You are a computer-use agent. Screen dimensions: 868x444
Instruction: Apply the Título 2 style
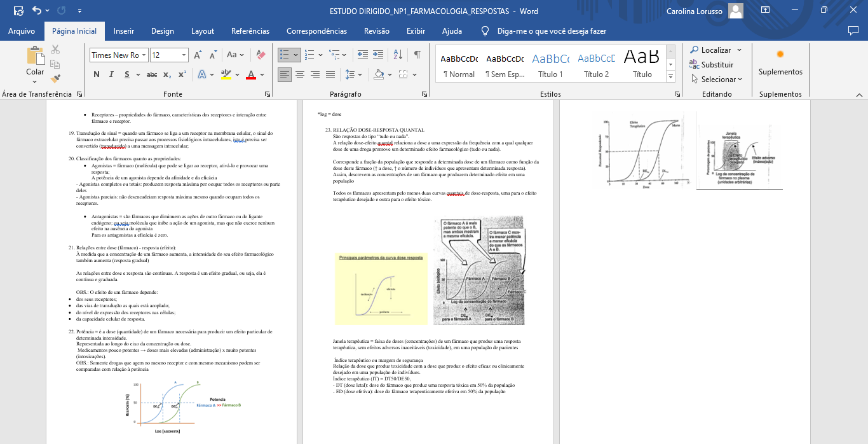[596, 64]
